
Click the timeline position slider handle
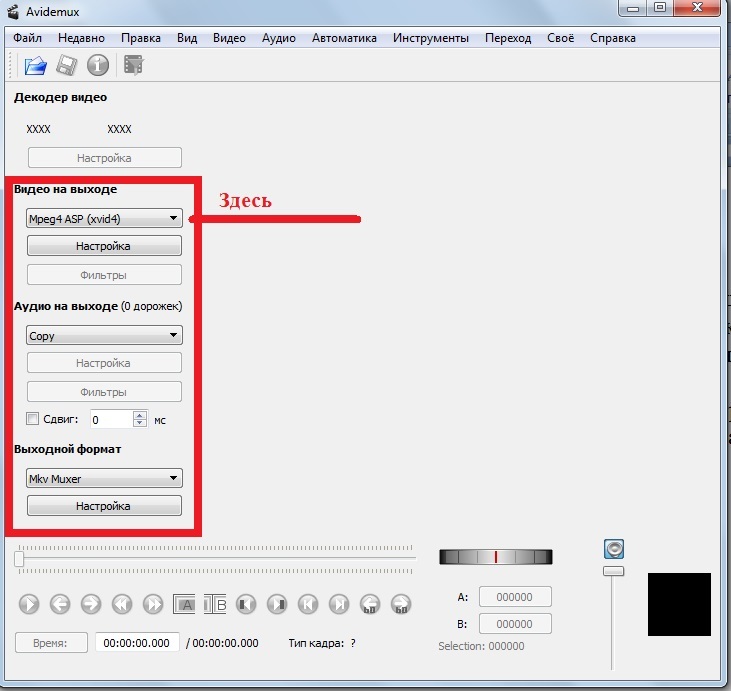click(x=19, y=559)
